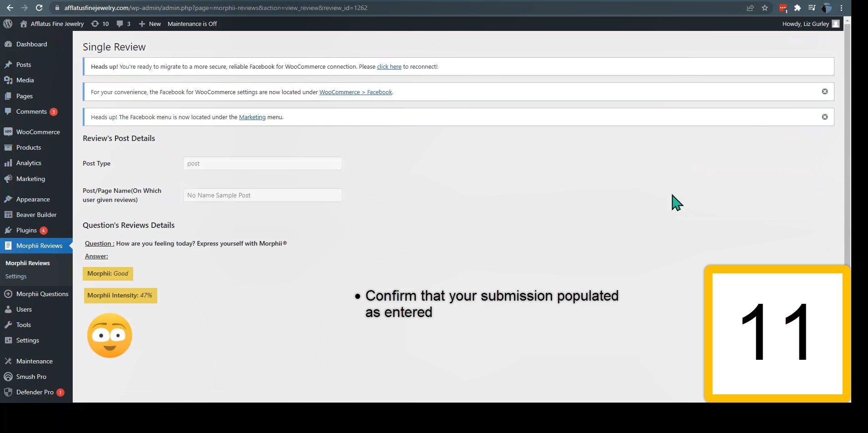Screen dimensions: 868x433
Task: Click the Analytics bar chart icon
Action: [x=8, y=163]
